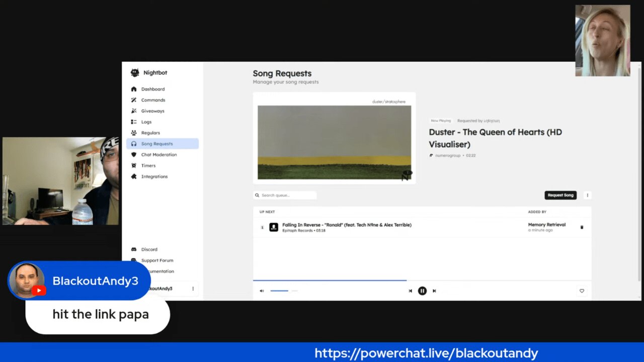Click the Song Requests headphones icon
Viewport: 644px width, 362px height.
click(134, 144)
